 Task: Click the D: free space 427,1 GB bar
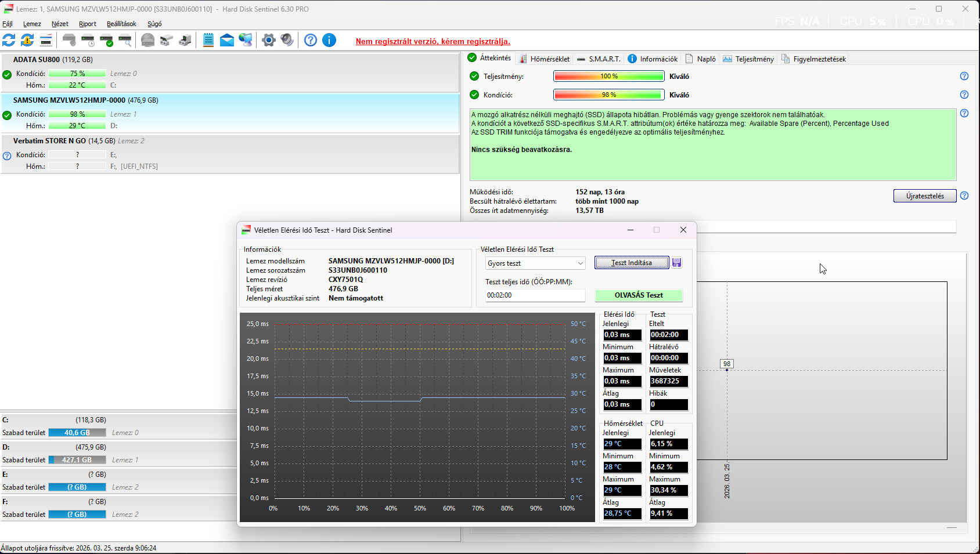[77, 460]
